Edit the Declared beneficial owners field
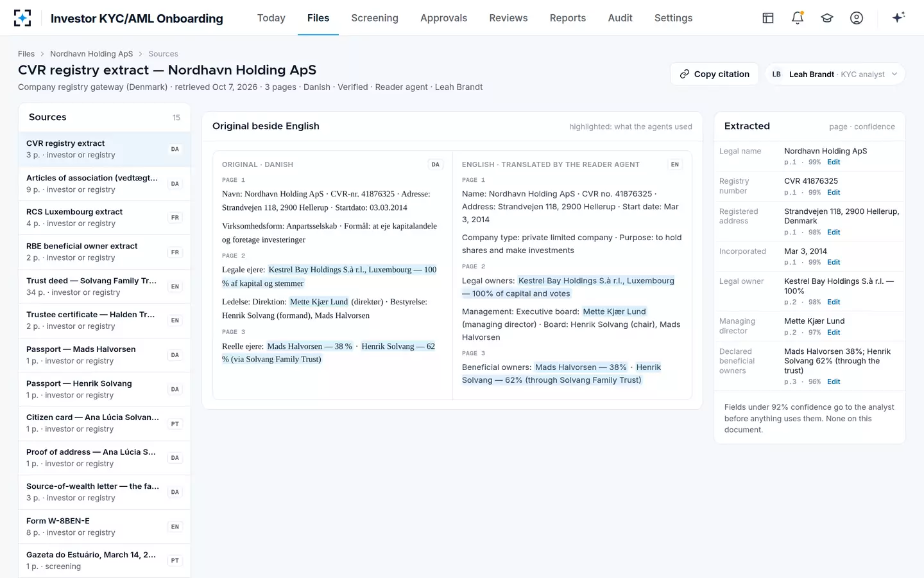The height and width of the screenshot is (578, 924). tap(834, 382)
